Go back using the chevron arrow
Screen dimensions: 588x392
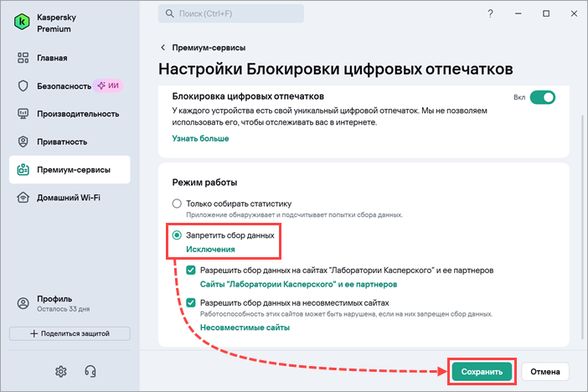[x=162, y=47]
